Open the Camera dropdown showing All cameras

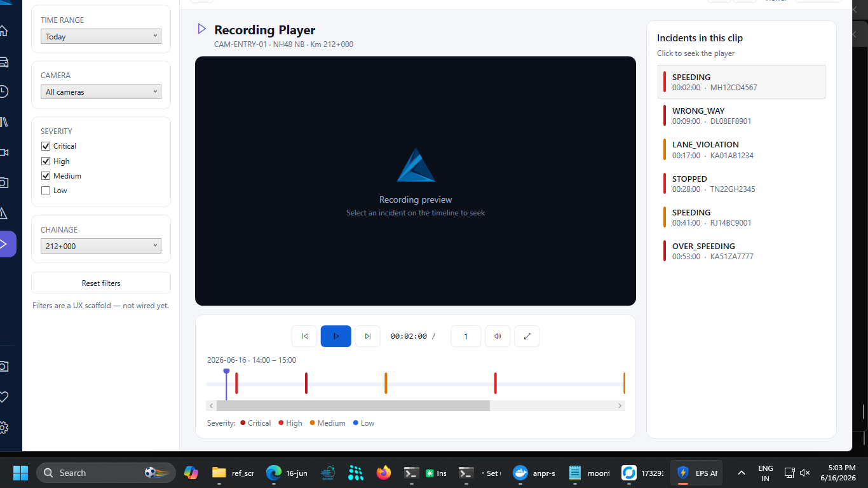(101, 91)
